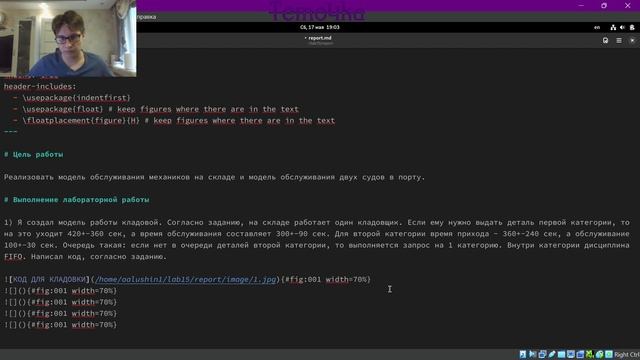
Task: Click the \usepackage{indentfirst} line
Action: tap(76, 98)
